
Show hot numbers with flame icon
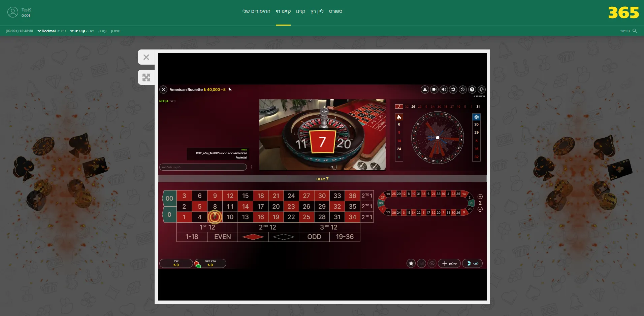point(399,117)
